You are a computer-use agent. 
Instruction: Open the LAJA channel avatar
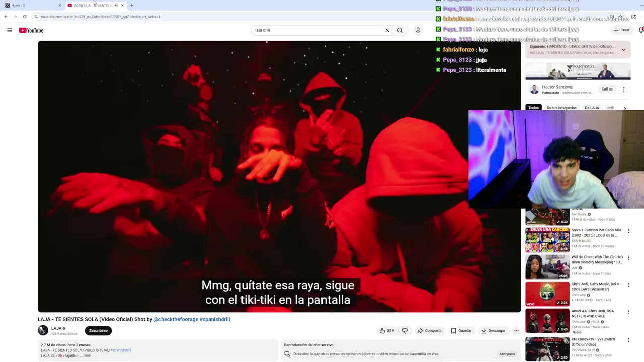43,330
